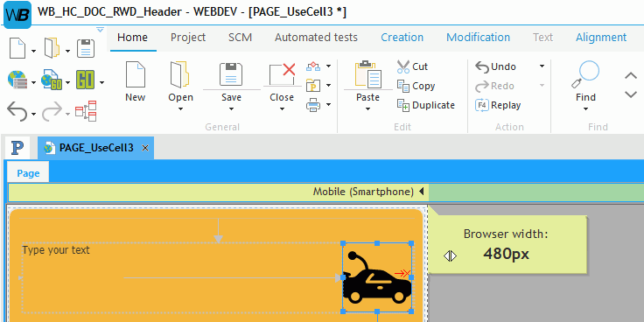Image resolution: width=644 pixels, height=322 pixels.
Task: Click the Save floppy disk ribbon icon
Action: tap(231, 74)
